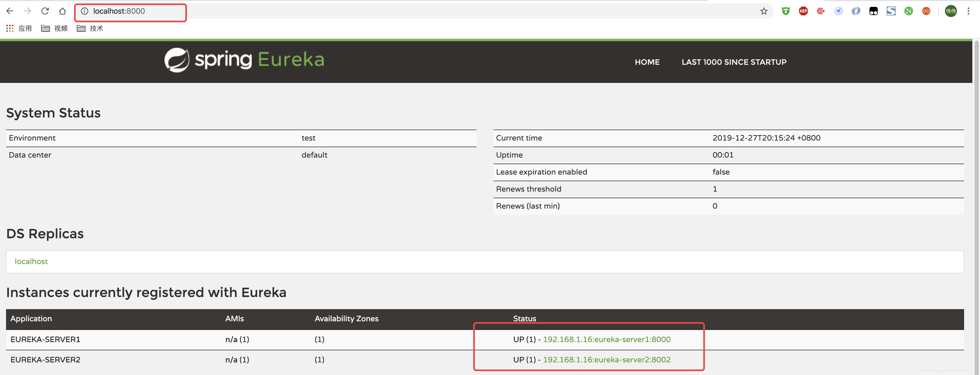The height and width of the screenshot is (375, 980).
Task: Open the Tampermonkey black square extension
Action: click(x=873, y=11)
